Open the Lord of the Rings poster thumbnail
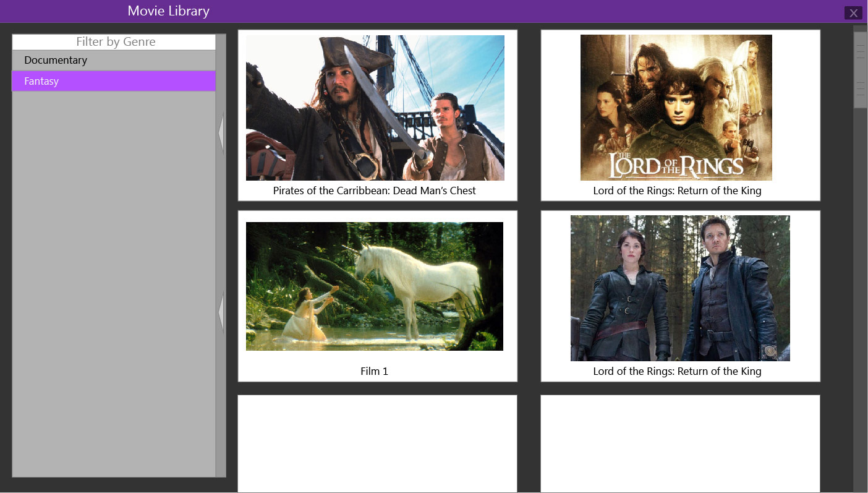The height and width of the screenshot is (493, 868). [676, 108]
